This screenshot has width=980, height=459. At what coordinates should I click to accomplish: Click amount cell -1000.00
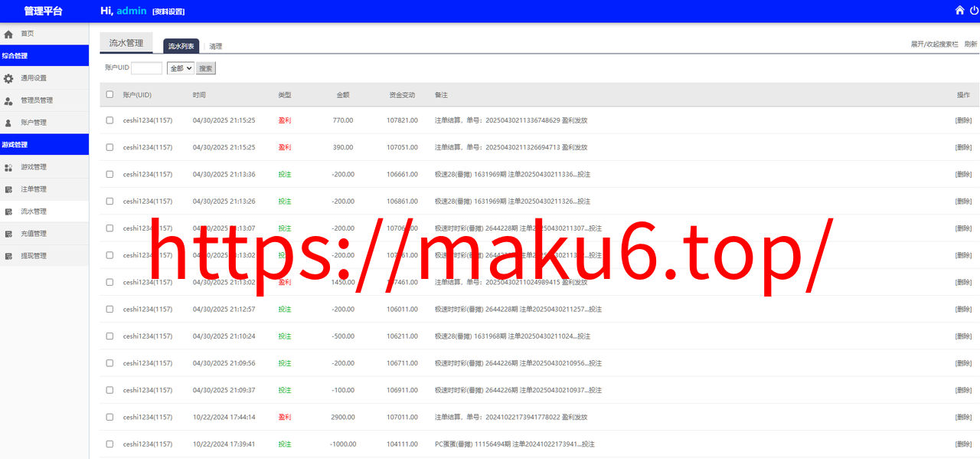tap(342, 444)
